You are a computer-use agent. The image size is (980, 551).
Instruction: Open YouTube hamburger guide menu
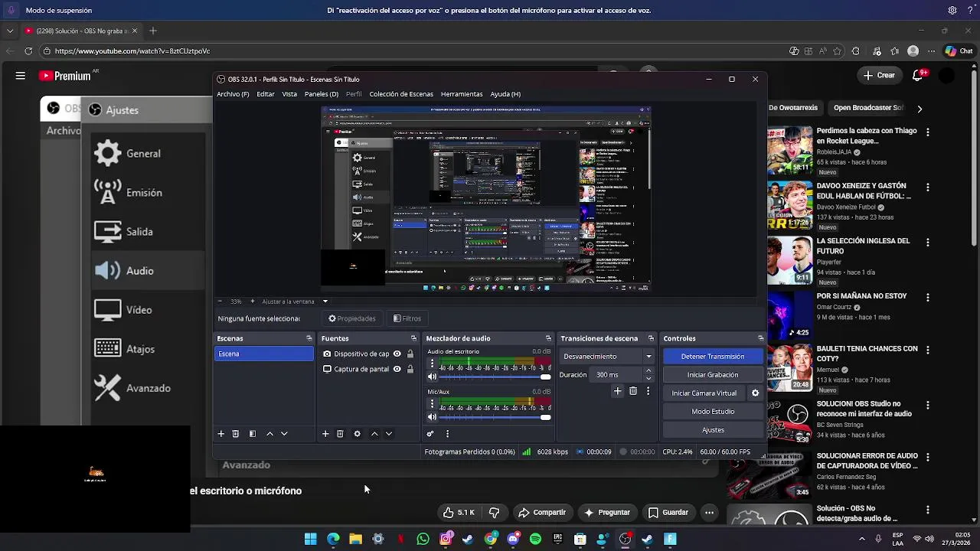point(21,76)
